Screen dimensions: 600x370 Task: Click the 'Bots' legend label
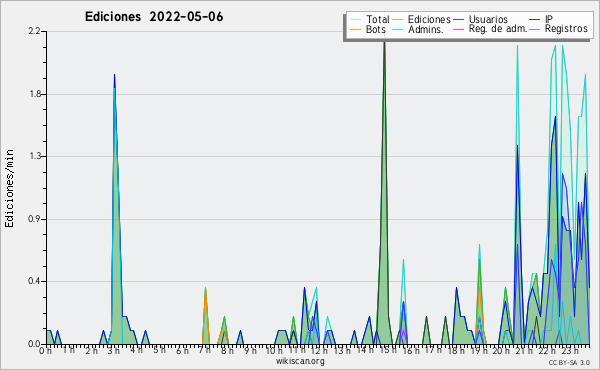point(376,29)
